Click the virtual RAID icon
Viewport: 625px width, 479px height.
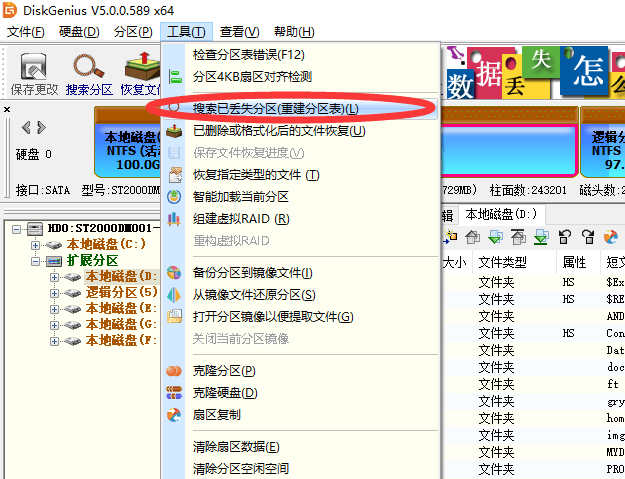[x=174, y=219]
